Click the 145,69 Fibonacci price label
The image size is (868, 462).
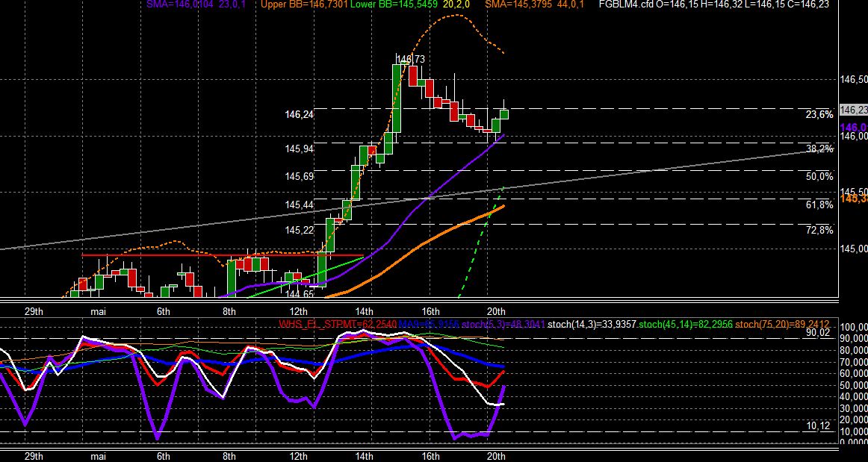tap(299, 176)
